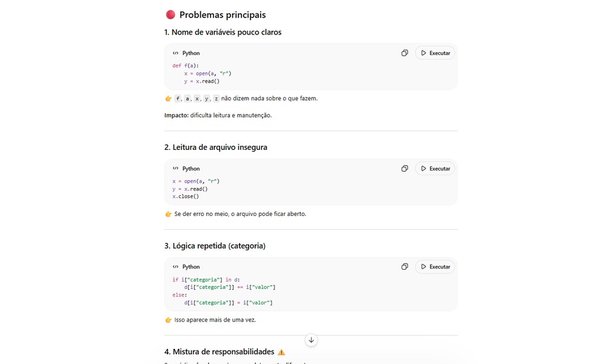Select the inline code chip a
Screen dimensions: 595x364
click(x=187, y=98)
